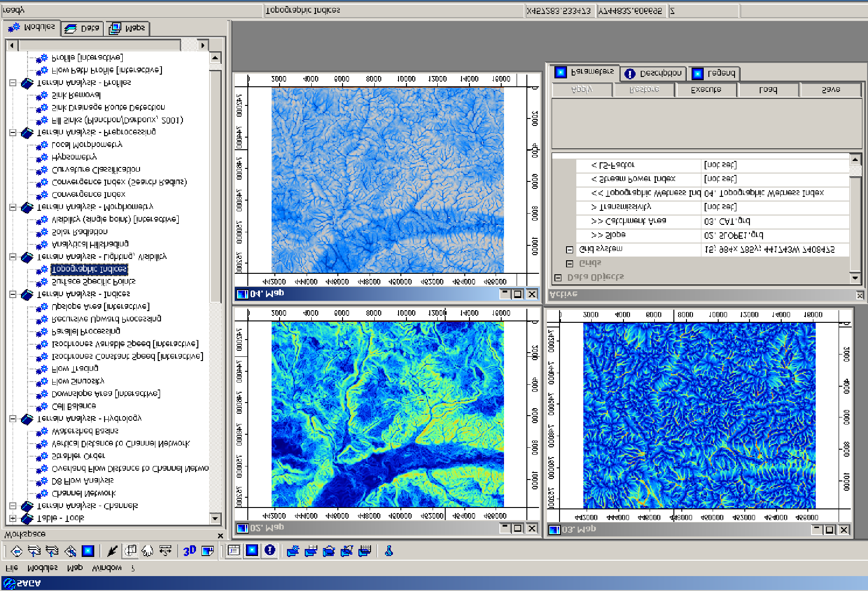Select the Action arrow tool
Viewport: 868px width, 591px height.
(x=112, y=551)
